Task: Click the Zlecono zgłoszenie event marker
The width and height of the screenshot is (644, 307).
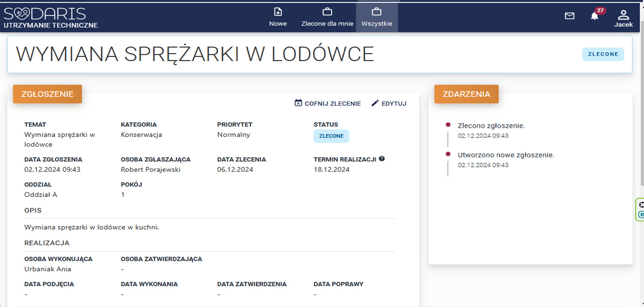Action: coord(448,125)
